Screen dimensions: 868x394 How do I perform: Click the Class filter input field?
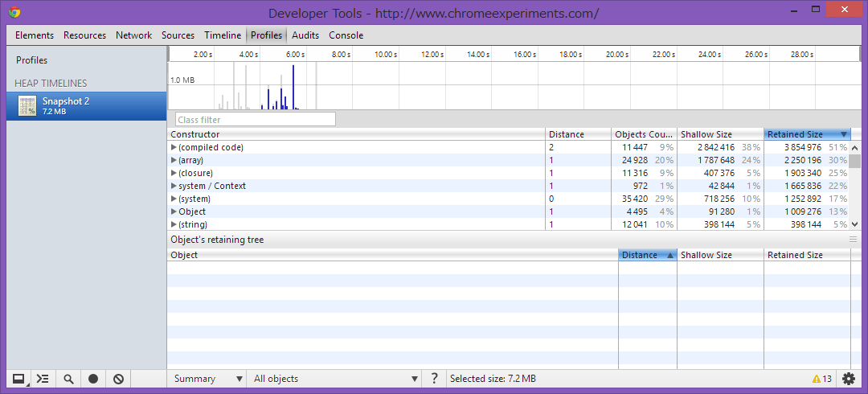tap(256, 119)
